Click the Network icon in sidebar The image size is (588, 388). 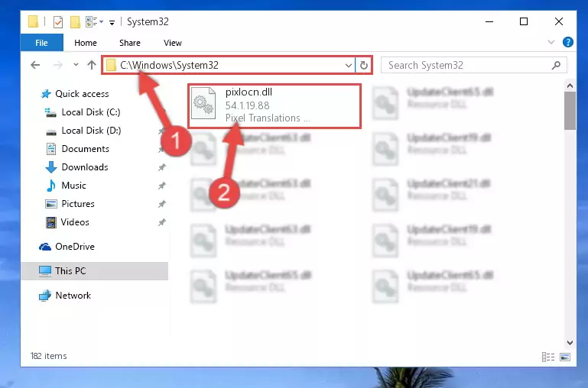pyautogui.click(x=45, y=296)
